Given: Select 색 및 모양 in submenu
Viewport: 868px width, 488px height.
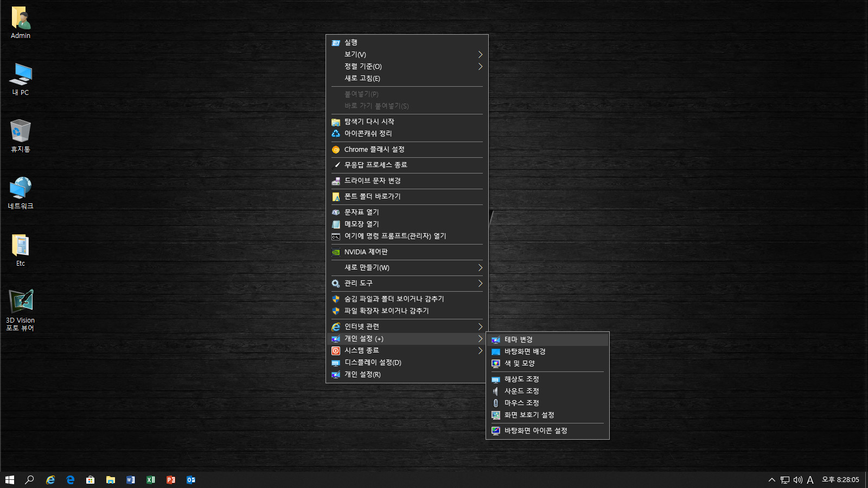Looking at the screenshot, I should [547, 363].
